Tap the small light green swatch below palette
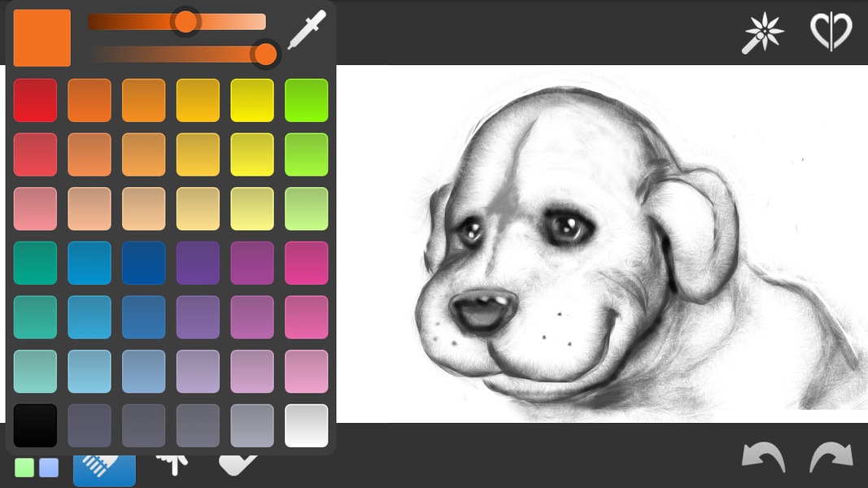This screenshot has width=868, height=488. (24, 468)
